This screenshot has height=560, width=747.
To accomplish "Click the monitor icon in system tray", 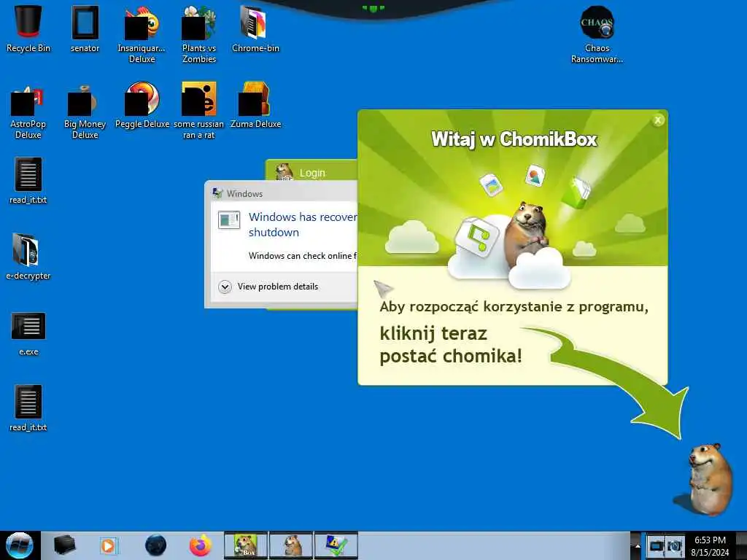I will click(x=657, y=545).
